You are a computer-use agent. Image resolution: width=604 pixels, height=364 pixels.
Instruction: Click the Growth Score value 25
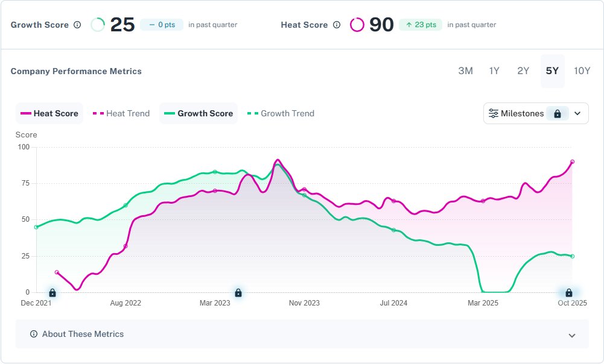(122, 25)
